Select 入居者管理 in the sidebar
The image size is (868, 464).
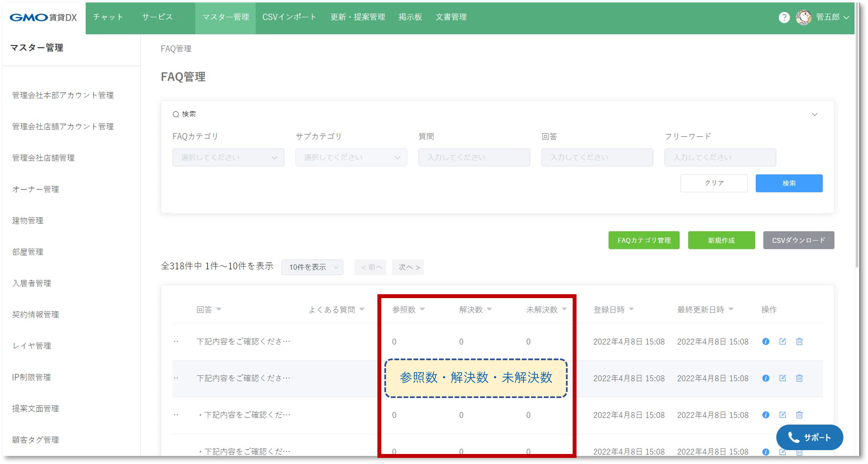pos(32,283)
